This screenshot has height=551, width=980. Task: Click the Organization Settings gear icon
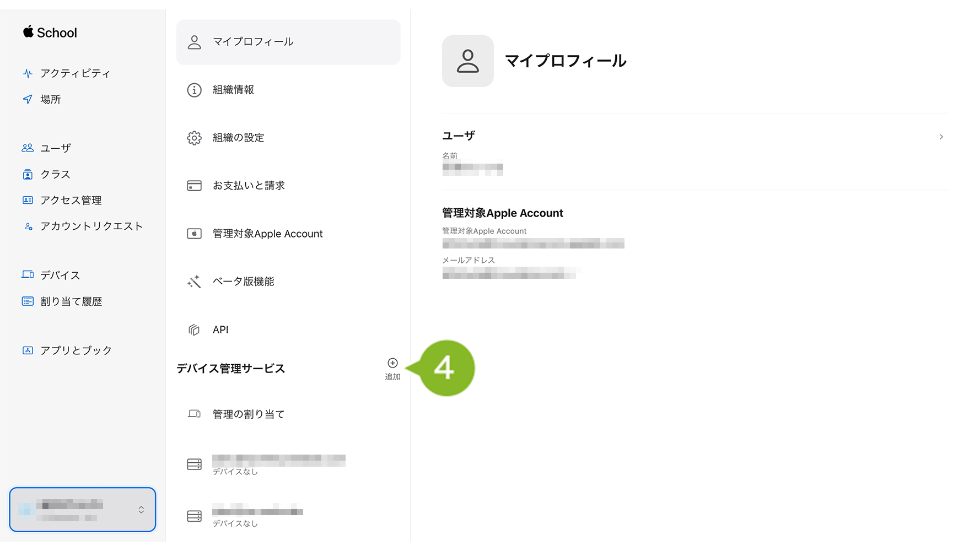[194, 138]
